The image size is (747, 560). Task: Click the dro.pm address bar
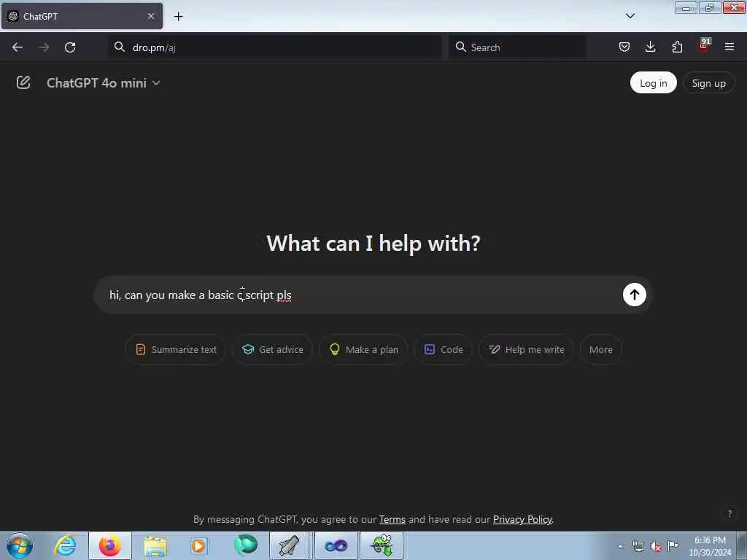(x=275, y=47)
